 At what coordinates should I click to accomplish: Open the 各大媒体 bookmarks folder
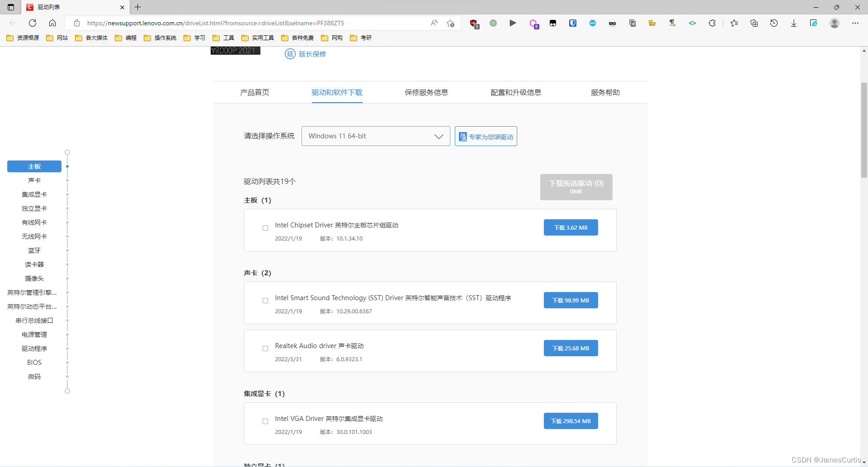[x=91, y=38]
